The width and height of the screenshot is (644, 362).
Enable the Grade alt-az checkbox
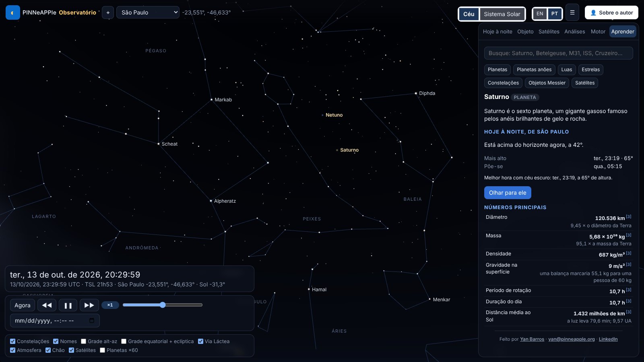point(83,341)
